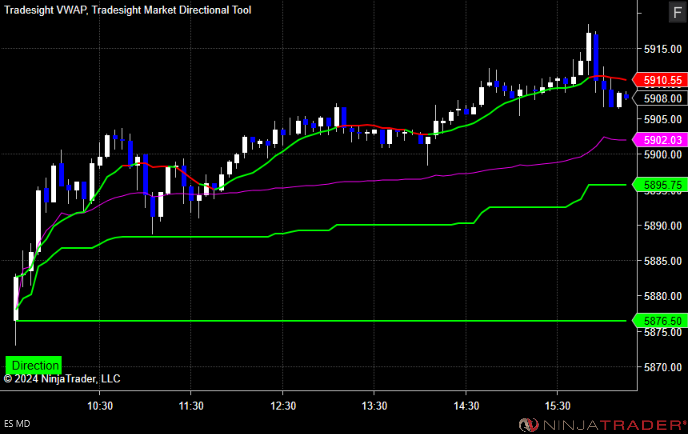Click the green 5895.75 price marker
Screen dimensions: 688x434
[659, 185]
